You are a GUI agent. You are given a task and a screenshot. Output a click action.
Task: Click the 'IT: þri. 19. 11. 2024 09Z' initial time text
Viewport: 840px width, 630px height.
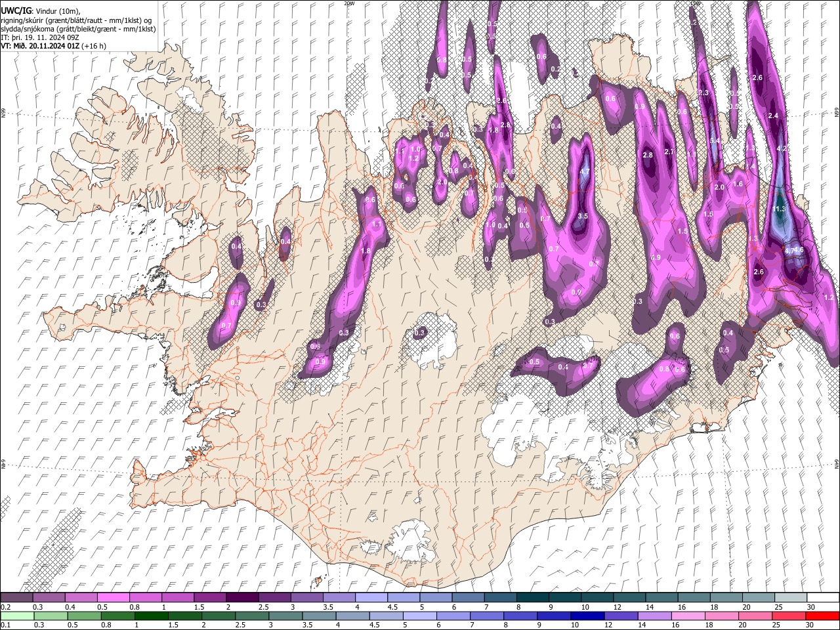coord(40,37)
